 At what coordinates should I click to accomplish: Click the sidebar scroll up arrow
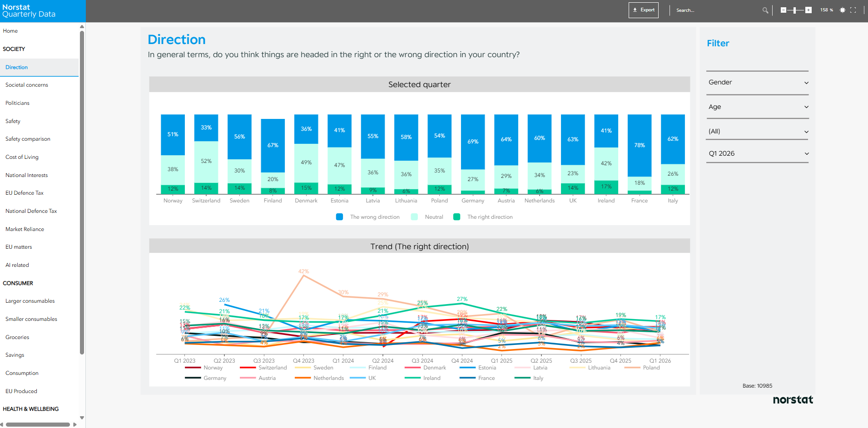pyautogui.click(x=82, y=27)
